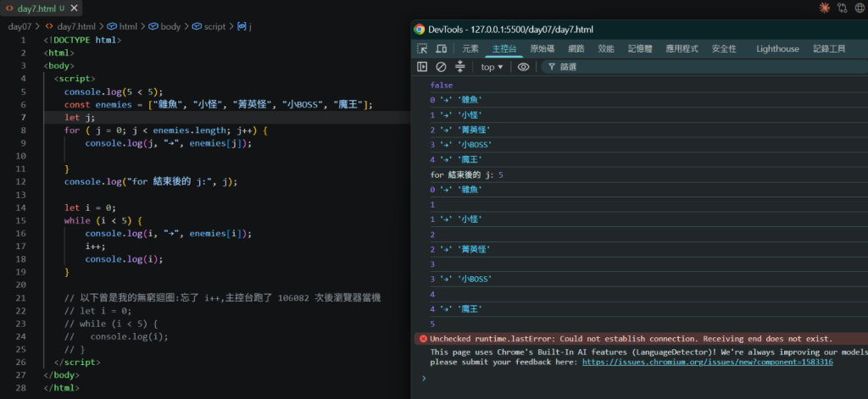The image size is (868, 399).
Task: Click the first console log "0 '→' '雜魚'"
Action: coord(456,100)
